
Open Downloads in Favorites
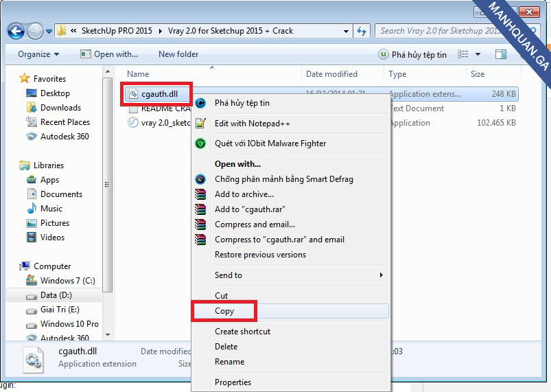pyautogui.click(x=54, y=108)
